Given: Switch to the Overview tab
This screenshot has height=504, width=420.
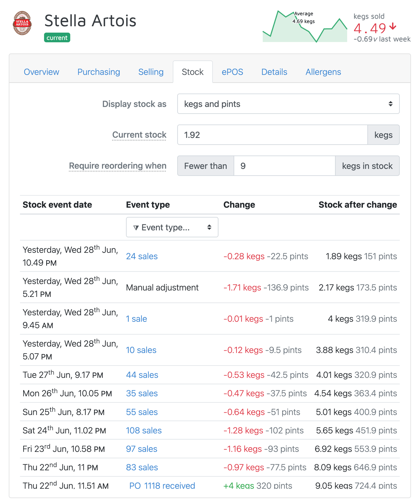Looking at the screenshot, I should point(41,72).
